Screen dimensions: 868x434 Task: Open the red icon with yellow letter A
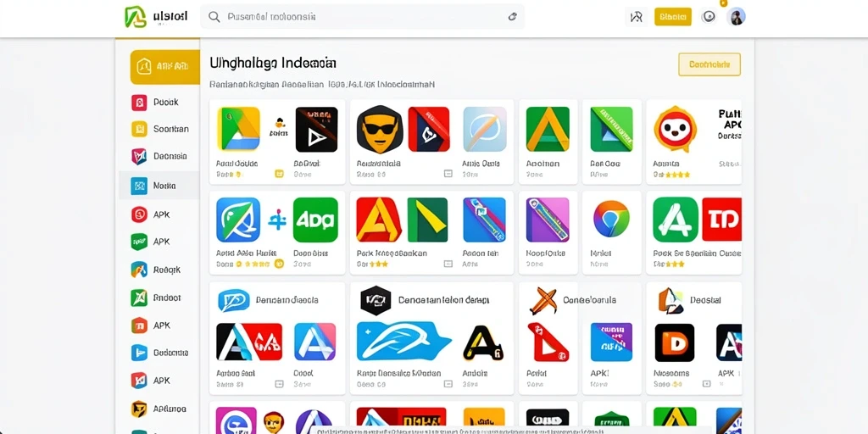(379, 220)
